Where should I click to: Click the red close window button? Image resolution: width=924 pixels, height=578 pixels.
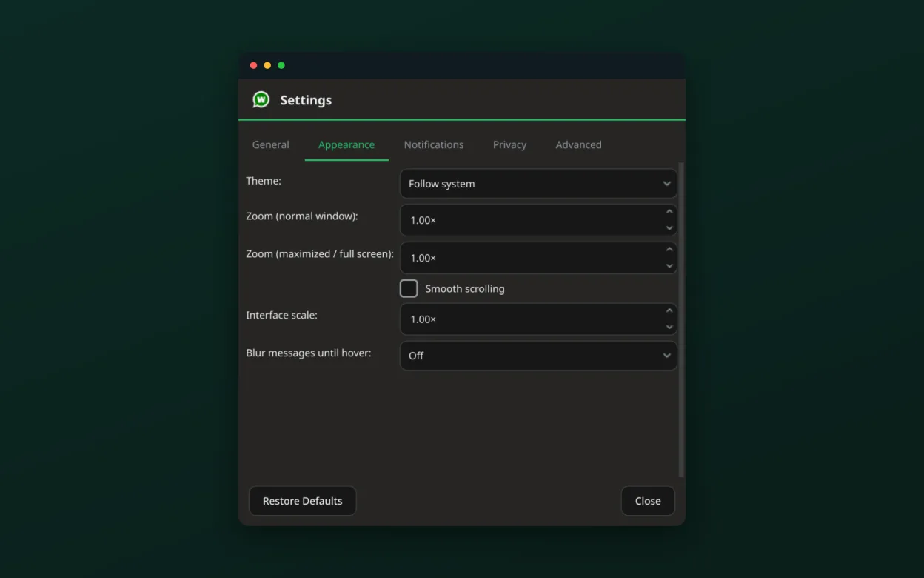pyautogui.click(x=253, y=65)
